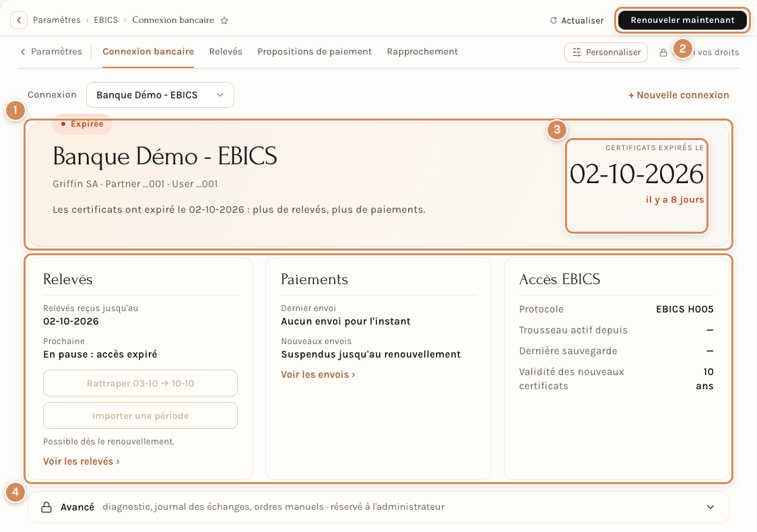Viewport: 757px width, 532px height.
Task: Click the EBICS H005 protocol value
Action: click(x=684, y=310)
